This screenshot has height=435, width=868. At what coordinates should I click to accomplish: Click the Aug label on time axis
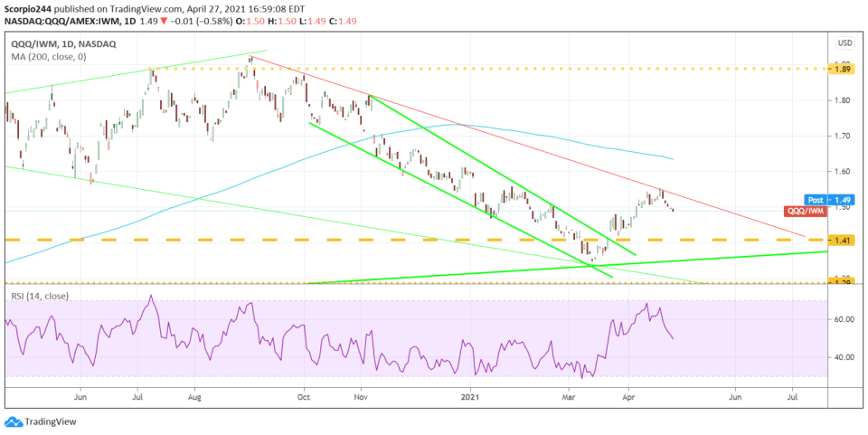point(194,397)
